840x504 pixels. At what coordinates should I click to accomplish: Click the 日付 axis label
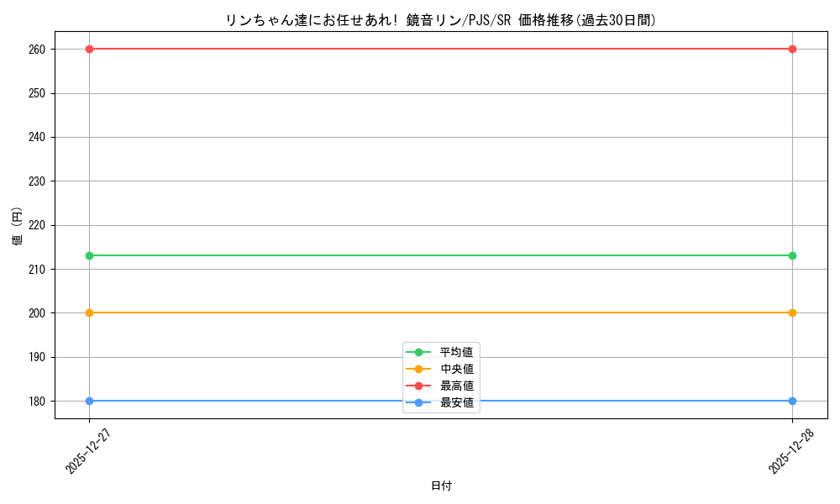tap(440, 485)
